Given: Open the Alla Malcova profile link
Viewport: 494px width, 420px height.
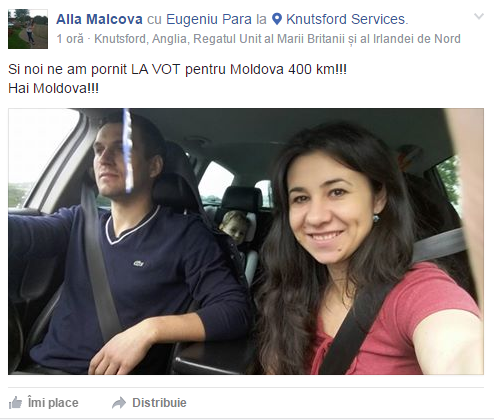Looking at the screenshot, I should tap(99, 19).
